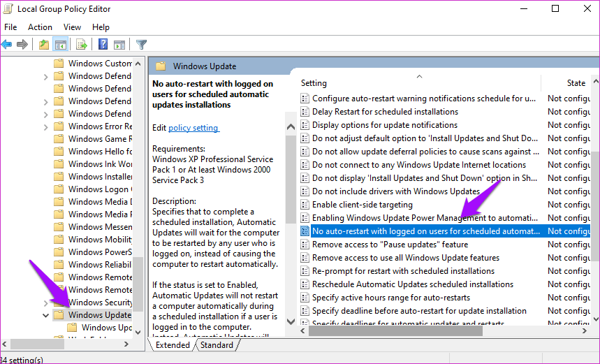
Task: Select Windows Custom folder in tree
Action: pyautogui.click(x=100, y=64)
